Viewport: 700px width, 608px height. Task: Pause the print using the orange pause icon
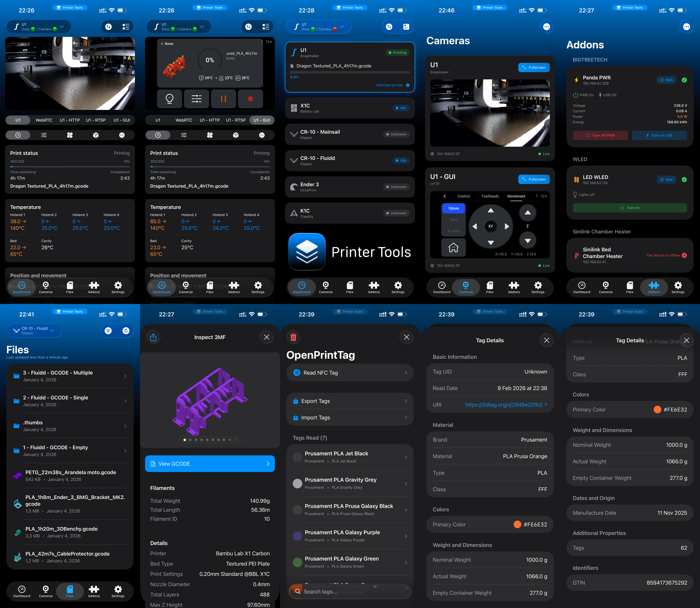(223, 99)
